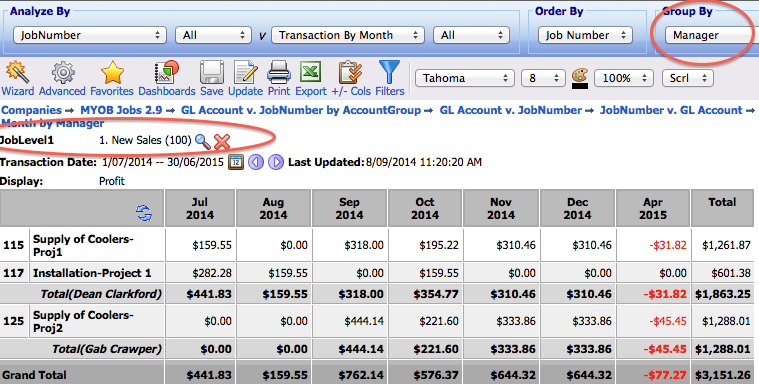The image size is (759, 390).
Task: Click the Oct 2014 column header
Action: [425, 209]
